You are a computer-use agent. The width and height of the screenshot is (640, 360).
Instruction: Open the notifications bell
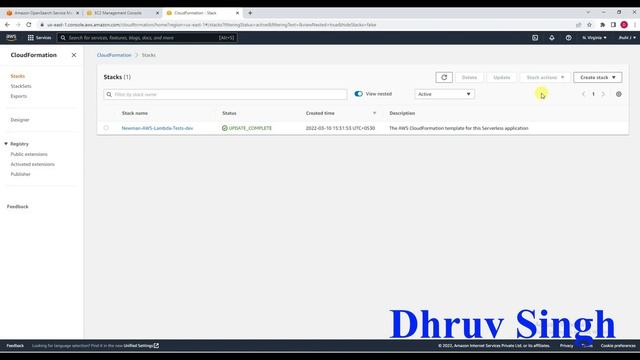point(551,38)
